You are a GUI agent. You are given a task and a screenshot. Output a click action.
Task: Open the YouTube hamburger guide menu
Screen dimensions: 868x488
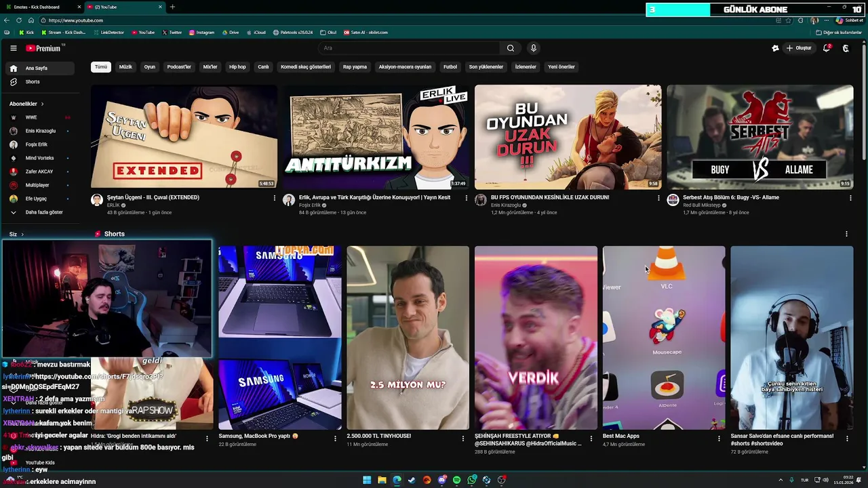(13, 48)
